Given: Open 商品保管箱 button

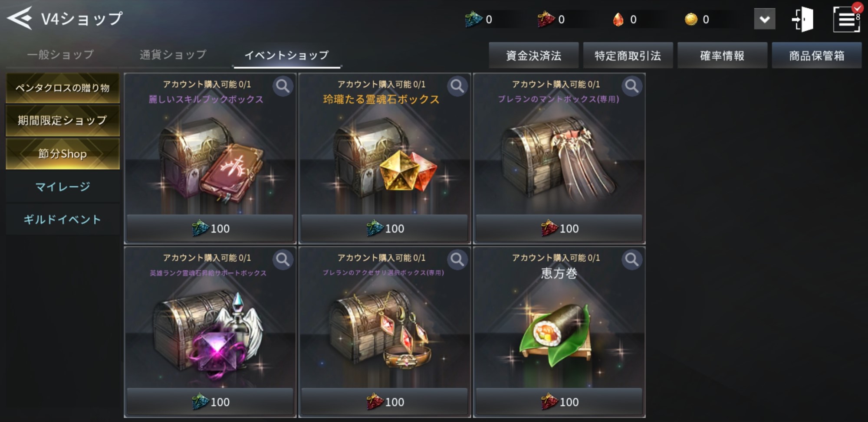Looking at the screenshot, I should [816, 56].
